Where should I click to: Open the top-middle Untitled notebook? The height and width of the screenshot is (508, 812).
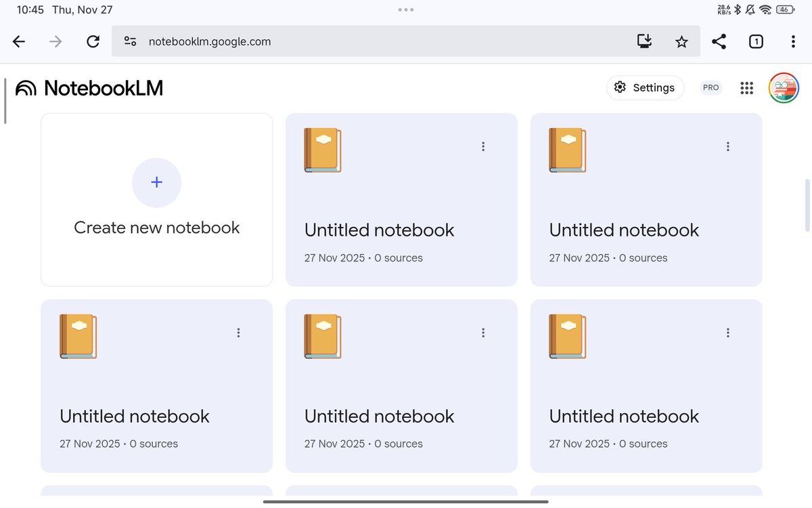click(379, 230)
